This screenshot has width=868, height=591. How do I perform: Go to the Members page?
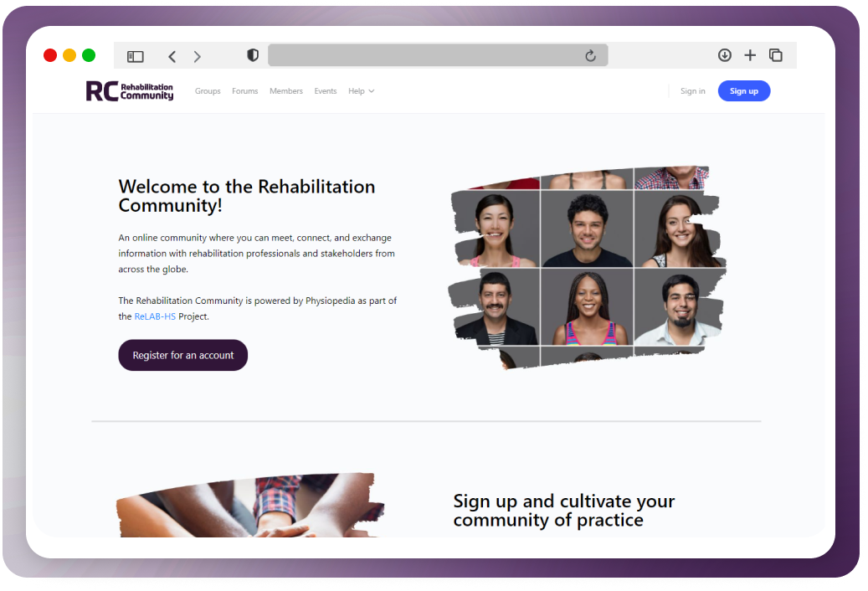(286, 90)
